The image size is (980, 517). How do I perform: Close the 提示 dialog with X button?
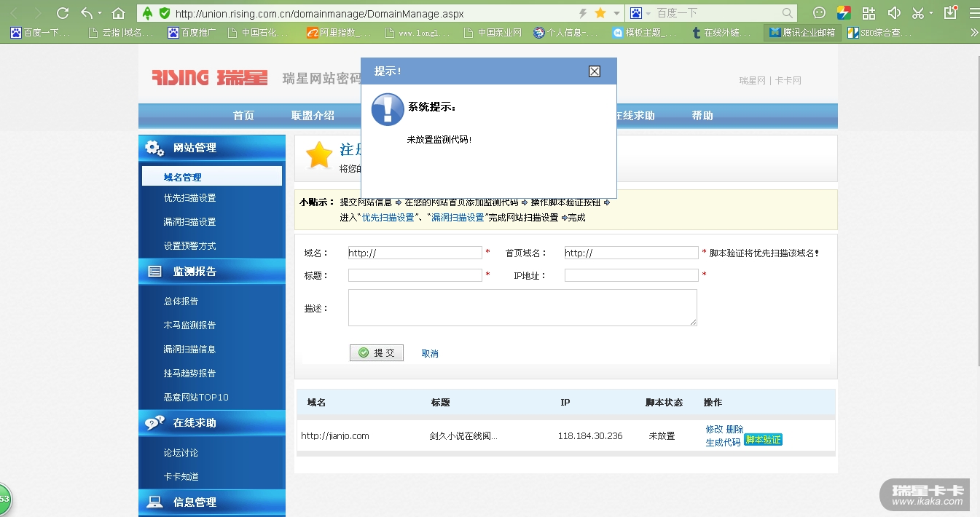pos(595,71)
